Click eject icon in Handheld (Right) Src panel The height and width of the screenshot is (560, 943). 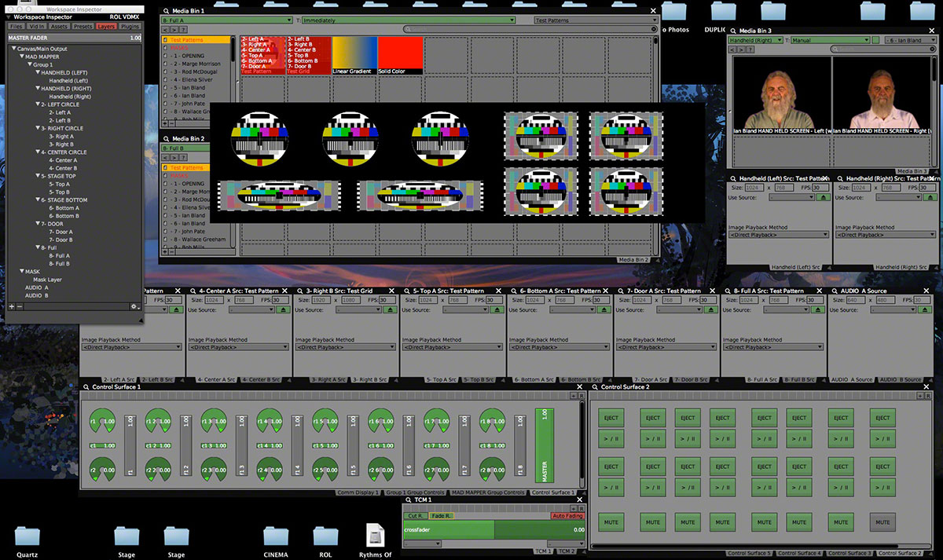[x=930, y=197]
